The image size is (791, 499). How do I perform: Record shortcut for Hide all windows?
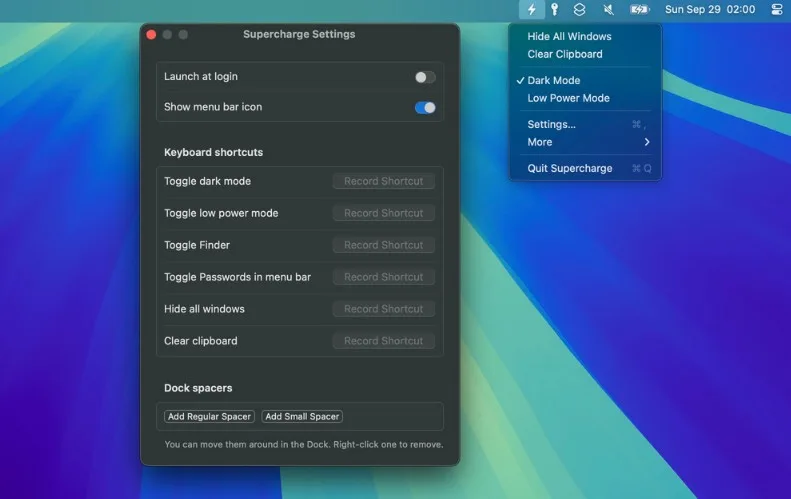click(383, 309)
